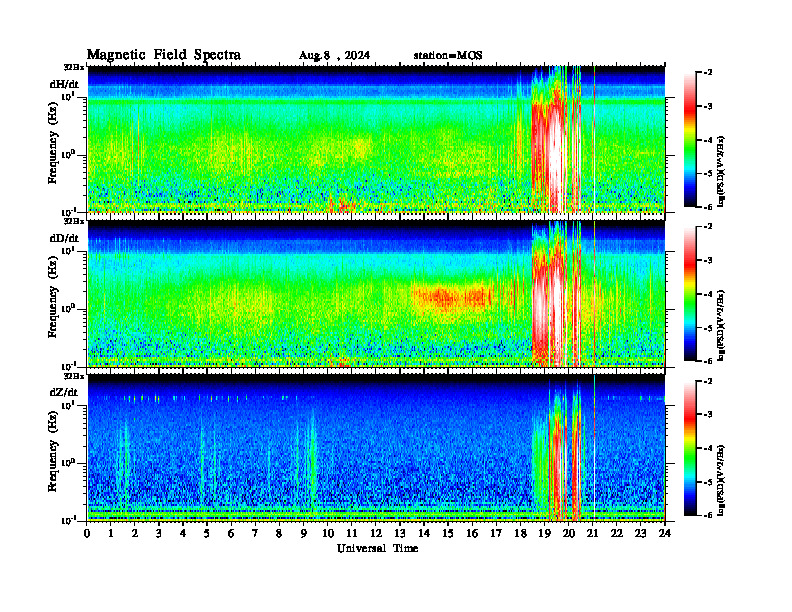
Task: Click the 10^0 frequency tick of dH/dt panel
Action: point(68,154)
